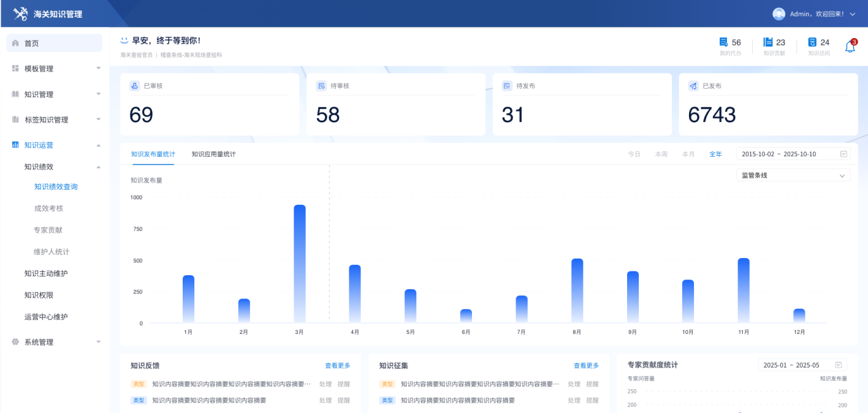The image size is (868, 413).
Task: Click 处理 on second 知识反馈 row
Action: (x=325, y=400)
